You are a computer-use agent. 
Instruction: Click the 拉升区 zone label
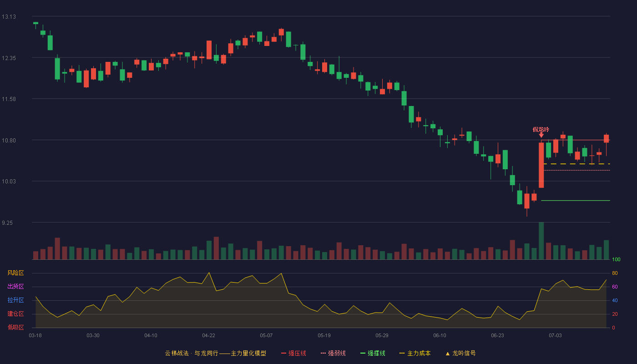click(x=15, y=300)
